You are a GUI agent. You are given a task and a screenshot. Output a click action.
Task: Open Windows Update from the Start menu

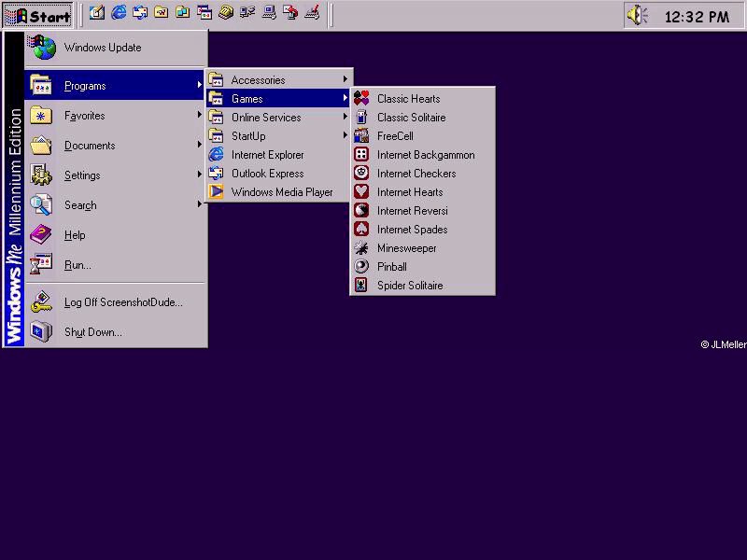pyautogui.click(x=116, y=48)
